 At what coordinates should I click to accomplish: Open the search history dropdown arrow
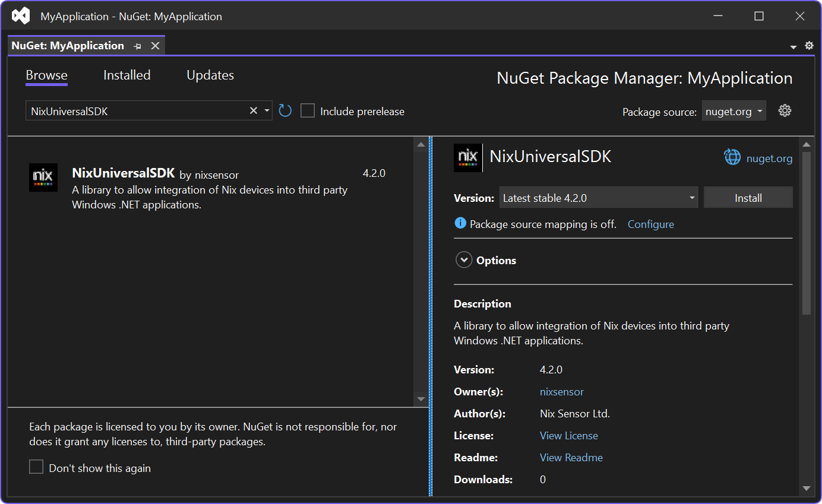(267, 111)
